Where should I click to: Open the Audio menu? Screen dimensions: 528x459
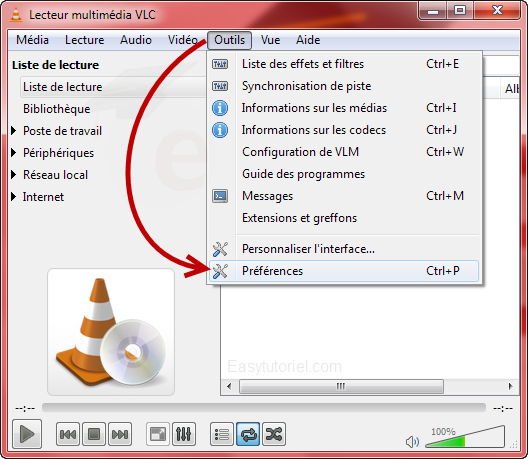tap(136, 40)
